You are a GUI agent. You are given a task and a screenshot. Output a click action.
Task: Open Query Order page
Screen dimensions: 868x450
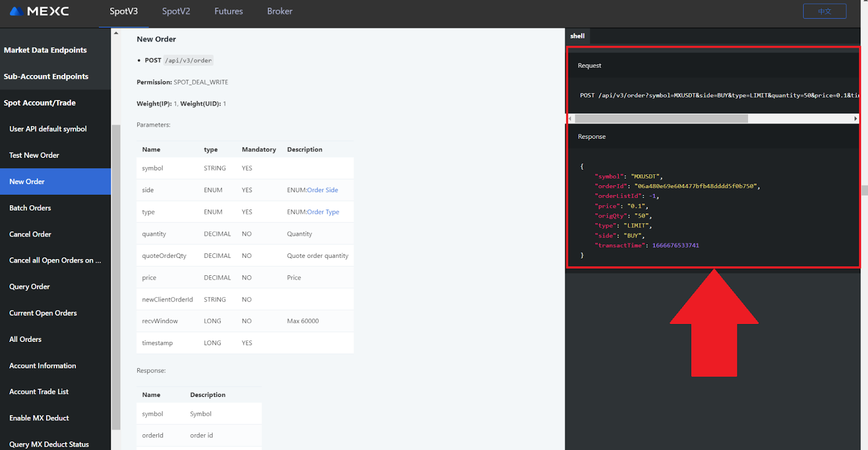29,287
